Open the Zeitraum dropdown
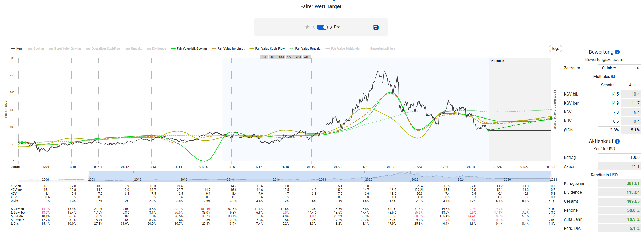This screenshot has height=236, width=644. (619, 68)
